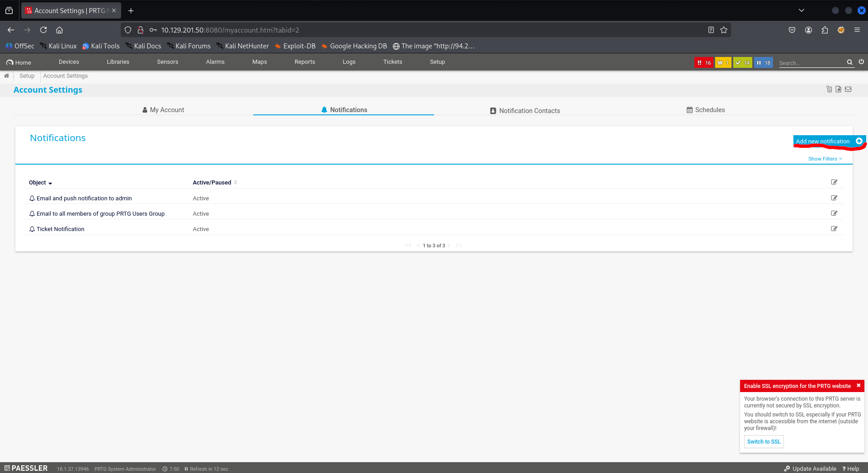This screenshot has height=473, width=868.
Task: Switch to Notification Contacts tab
Action: pos(525,110)
